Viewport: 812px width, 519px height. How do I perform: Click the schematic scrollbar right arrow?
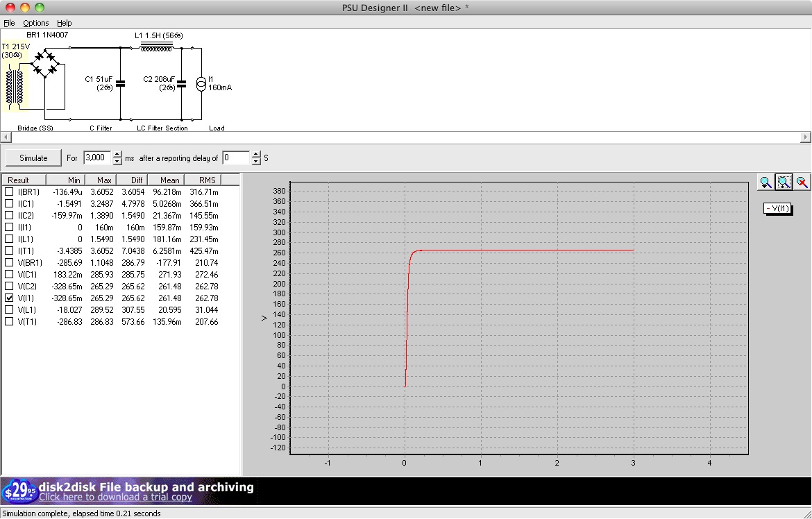[805, 137]
